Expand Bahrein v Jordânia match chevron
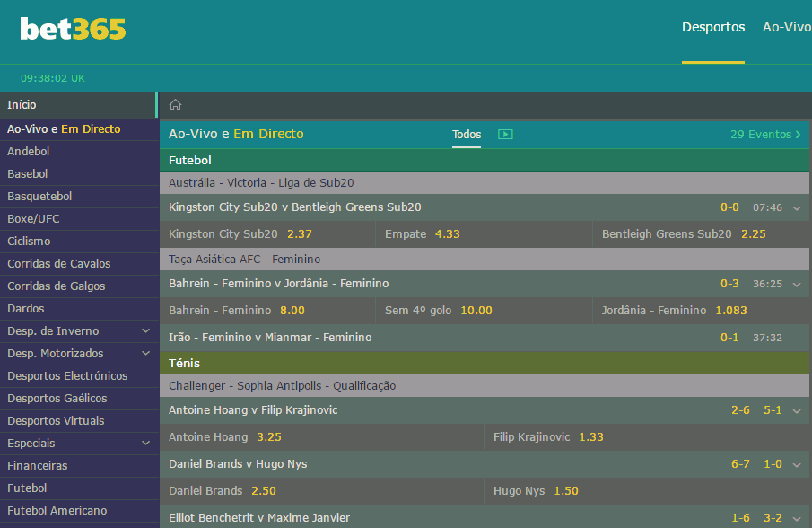This screenshot has width=812, height=528. coord(797,284)
